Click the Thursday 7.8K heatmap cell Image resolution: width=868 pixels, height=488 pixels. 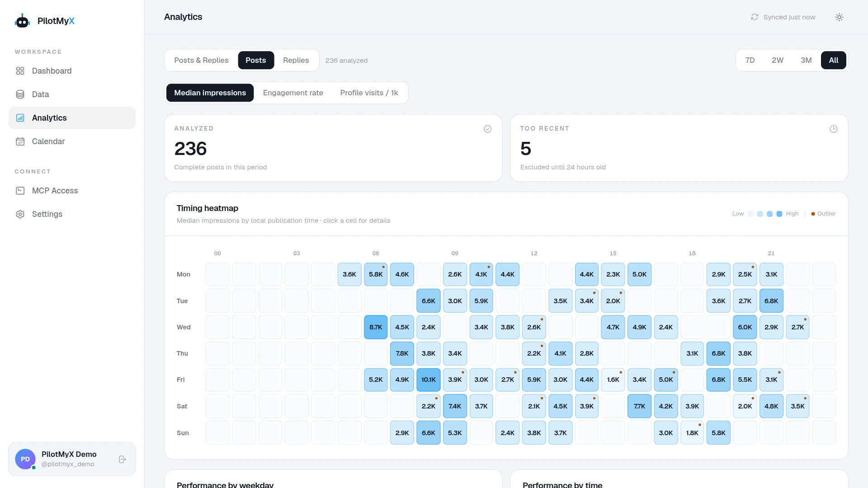click(402, 354)
